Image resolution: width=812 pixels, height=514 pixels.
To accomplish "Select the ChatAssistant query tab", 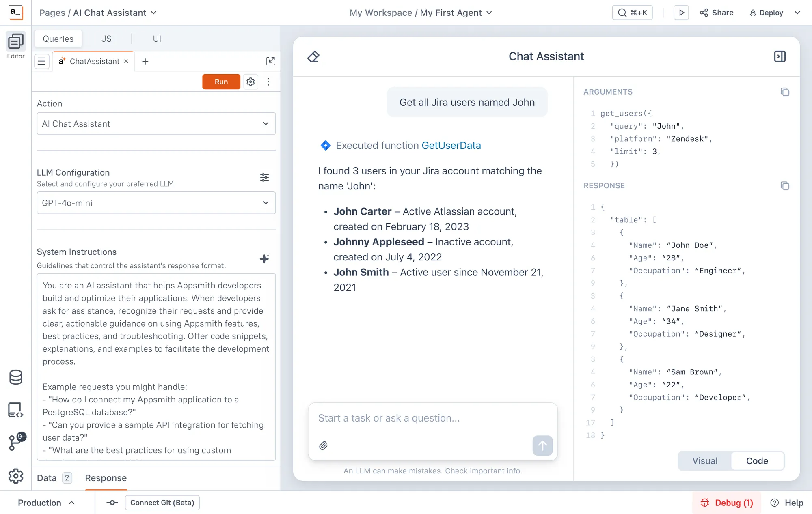I will point(94,61).
